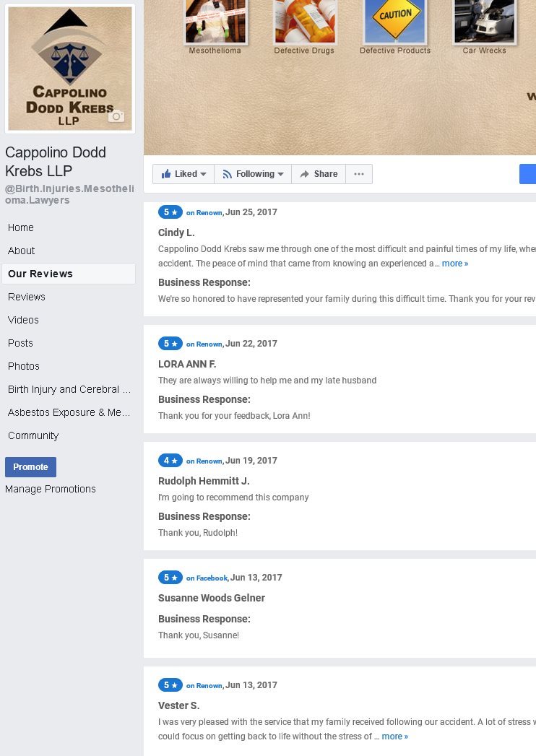
Task: Open the Home page tab
Action: click(x=21, y=227)
